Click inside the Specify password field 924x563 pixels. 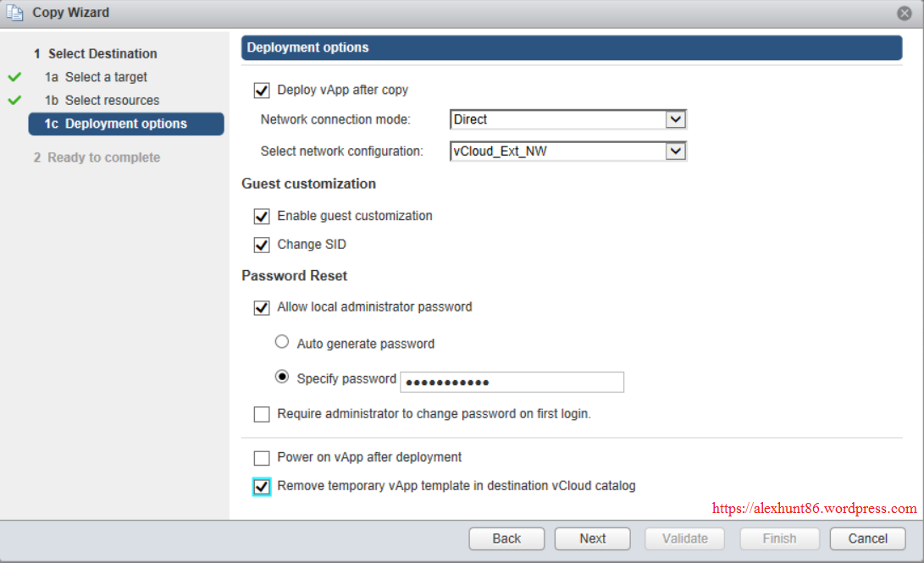pyautogui.click(x=512, y=382)
